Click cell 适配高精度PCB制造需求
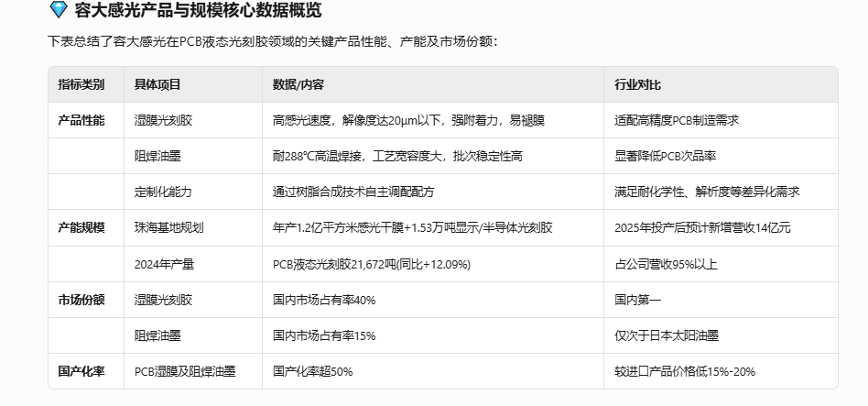Viewport: 868px width, 406px height. click(677, 120)
